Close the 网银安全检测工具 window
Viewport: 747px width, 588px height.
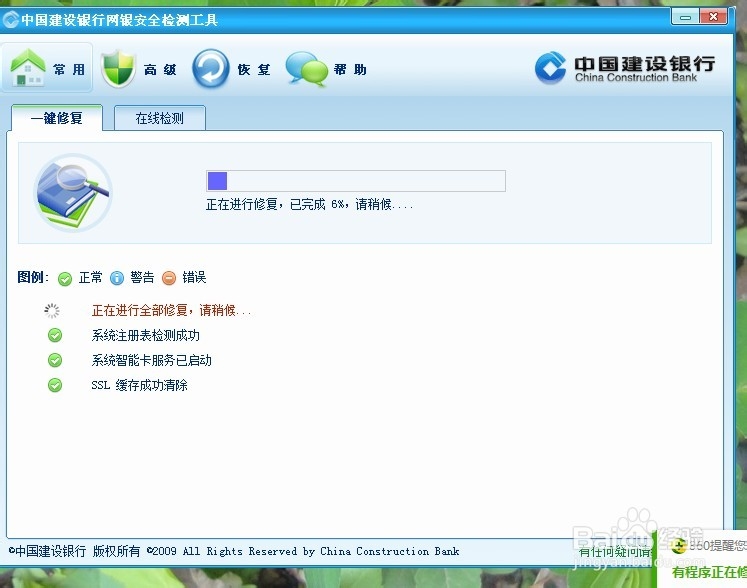pyautogui.click(x=713, y=17)
